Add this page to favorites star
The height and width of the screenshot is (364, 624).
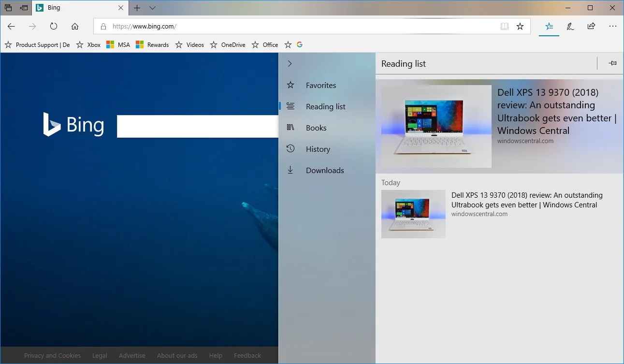click(520, 27)
